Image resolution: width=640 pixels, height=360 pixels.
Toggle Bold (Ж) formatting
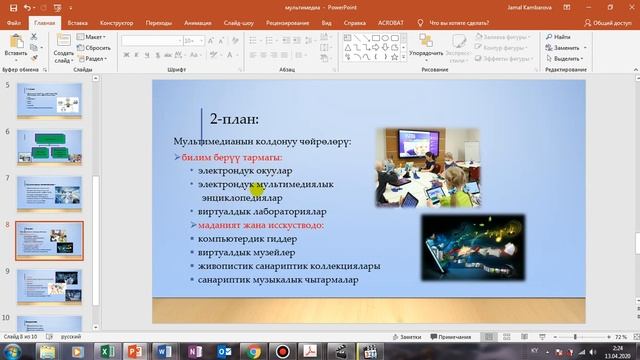click(x=127, y=55)
